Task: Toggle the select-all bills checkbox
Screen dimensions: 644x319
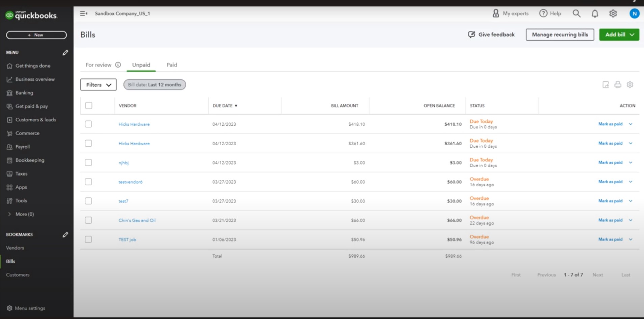Action: pos(89,106)
